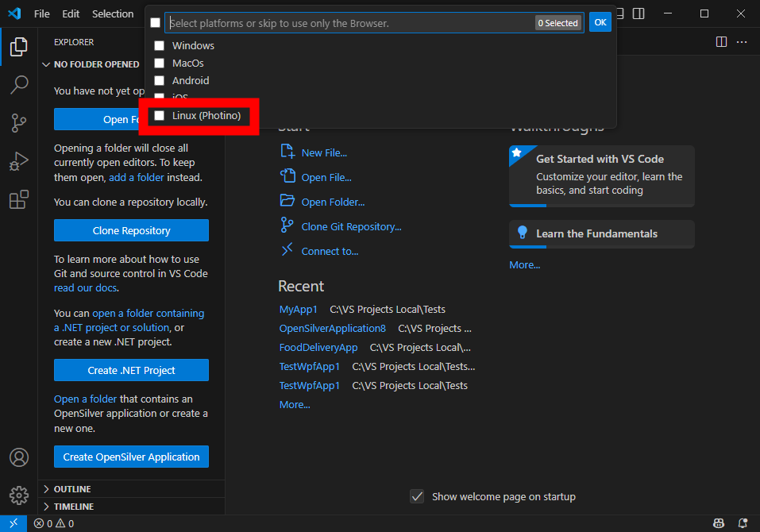Toggle Show welcome page on startup
The width and height of the screenshot is (760, 532).
[417, 496]
